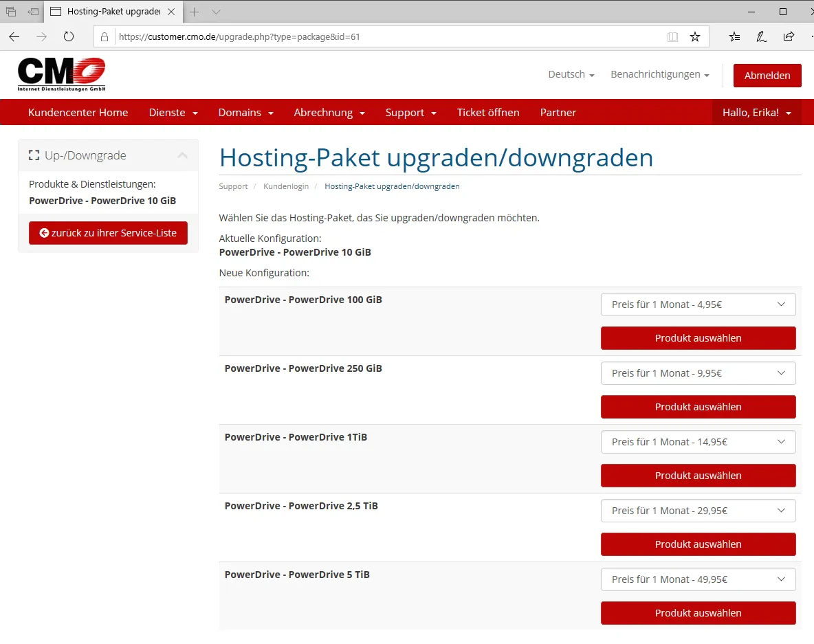Click the Neue Konfiguration label
The height and width of the screenshot is (644, 814).
coord(264,273)
